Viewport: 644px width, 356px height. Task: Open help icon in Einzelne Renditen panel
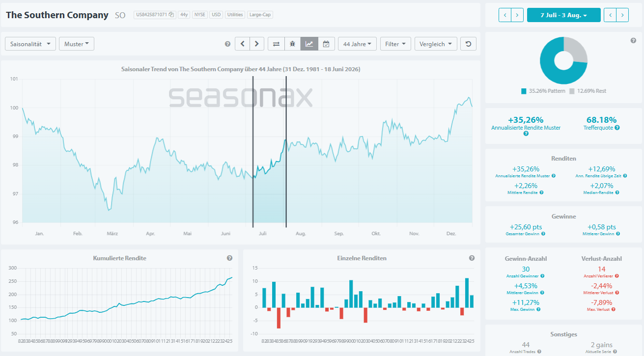[472, 258]
